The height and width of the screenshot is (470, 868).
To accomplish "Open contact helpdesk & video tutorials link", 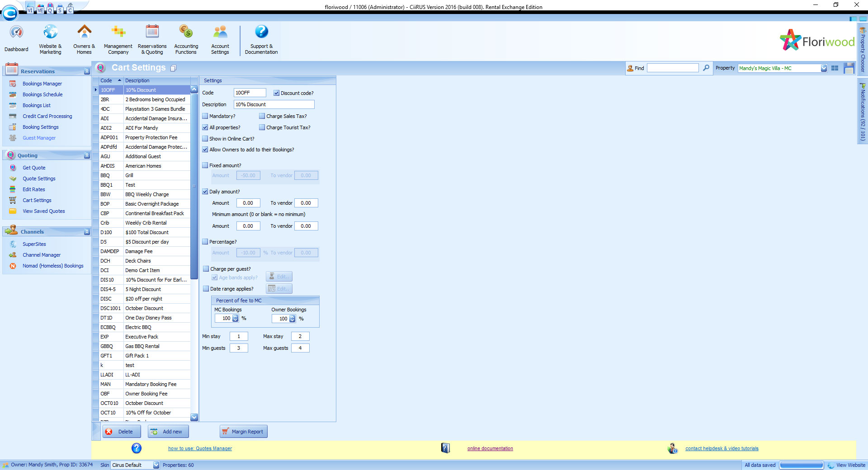I will 722,448.
